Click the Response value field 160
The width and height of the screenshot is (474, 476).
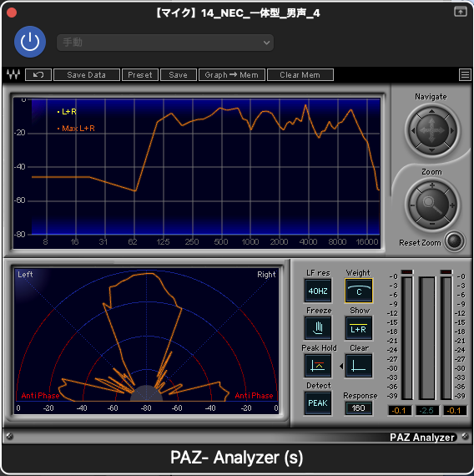click(x=358, y=408)
